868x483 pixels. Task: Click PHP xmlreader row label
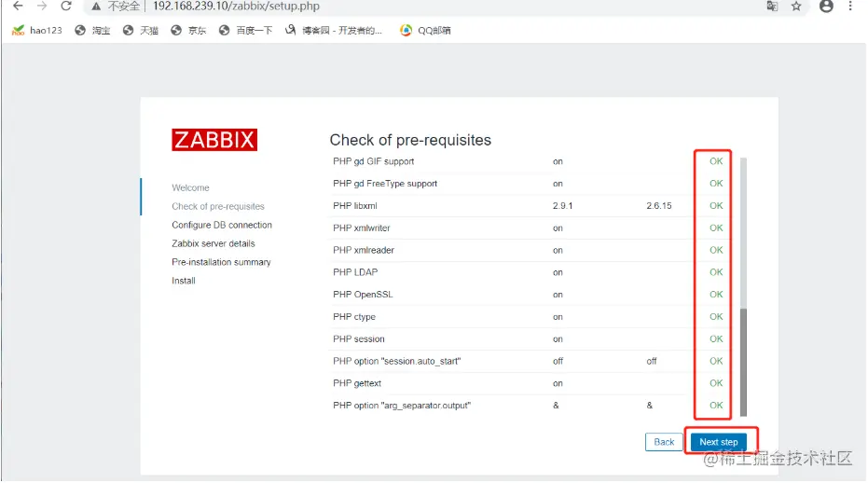click(364, 250)
